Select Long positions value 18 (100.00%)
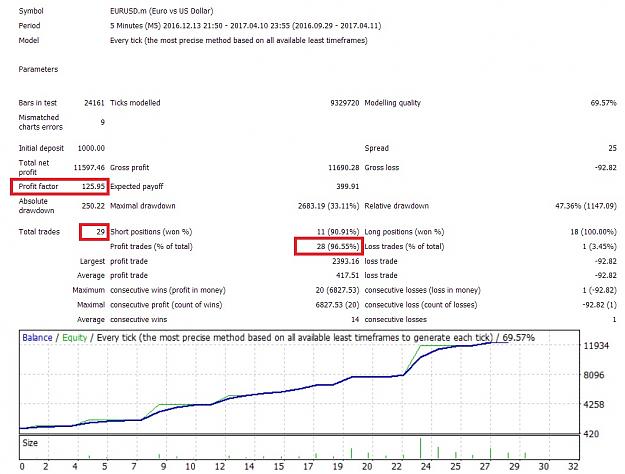 [593, 232]
